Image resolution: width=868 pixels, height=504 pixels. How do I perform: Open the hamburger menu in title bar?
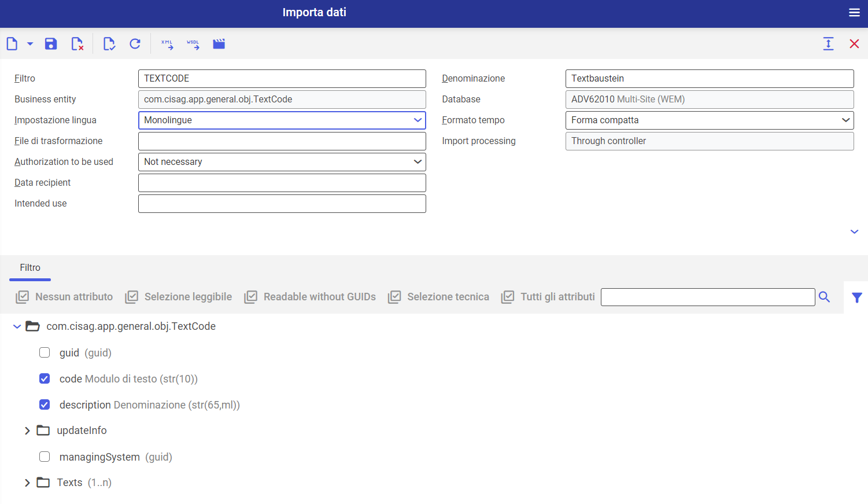854,13
